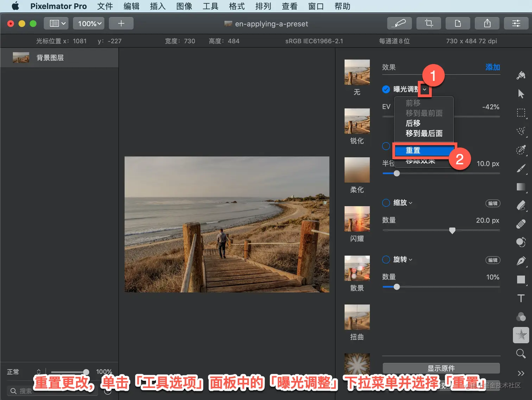Open the 缩放 effect dropdown
This screenshot has width=532, height=400.
pyautogui.click(x=410, y=203)
